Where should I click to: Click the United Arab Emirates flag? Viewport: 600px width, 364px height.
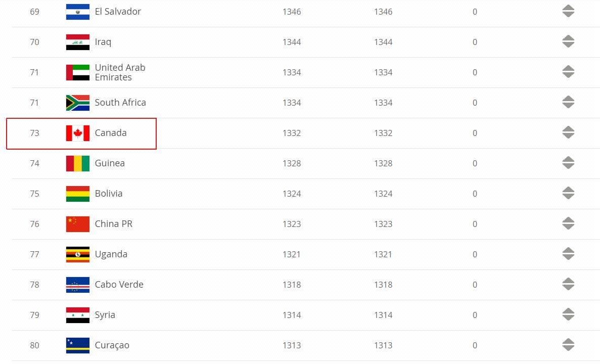pos(77,72)
